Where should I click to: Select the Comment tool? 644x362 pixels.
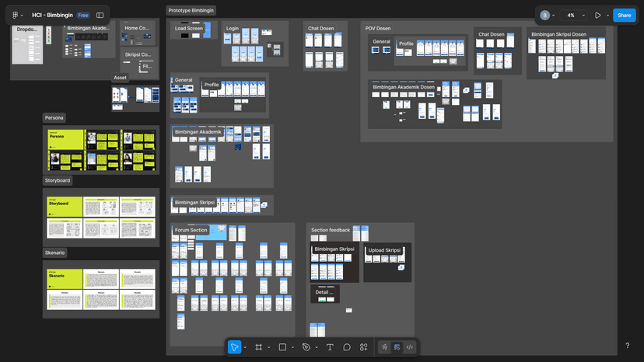(x=347, y=347)
